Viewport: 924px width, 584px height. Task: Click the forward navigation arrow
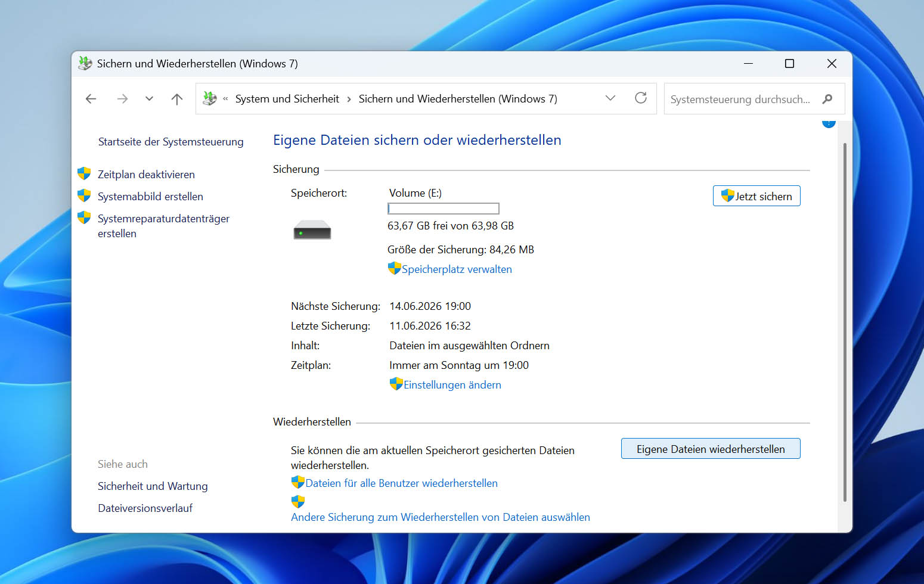[x=122, y=99]
